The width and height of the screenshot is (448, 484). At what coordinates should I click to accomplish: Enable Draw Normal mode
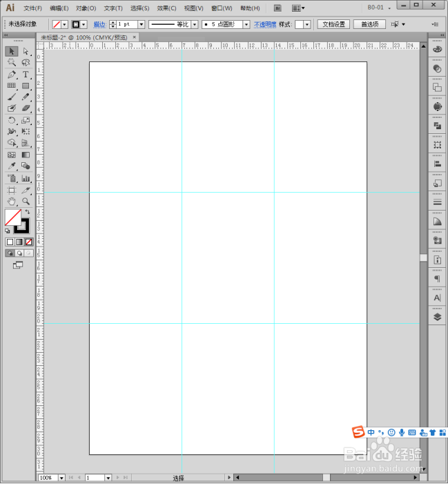[10, 253]
